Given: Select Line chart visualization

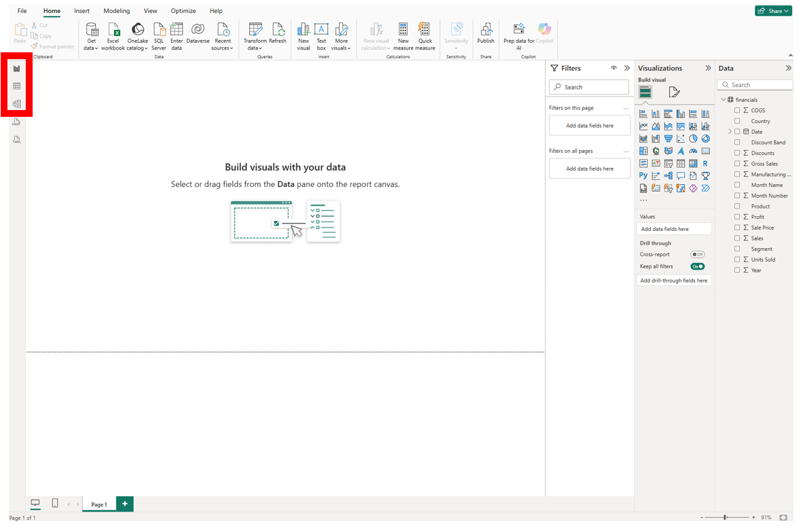Looking at the screenshot, I should (643, 126).
